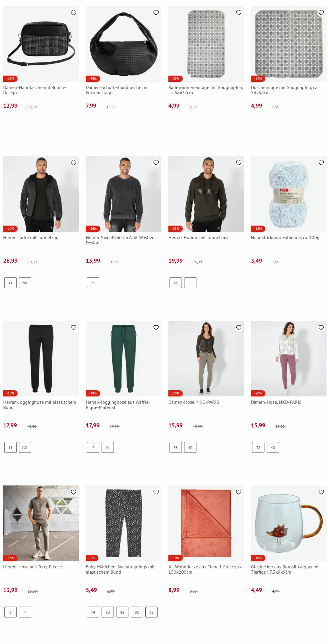Screen dimensions: 328x644
Task: Open Herren-Hoodie mit Tunnelzug title link
Action: click(x=198, y=238)
